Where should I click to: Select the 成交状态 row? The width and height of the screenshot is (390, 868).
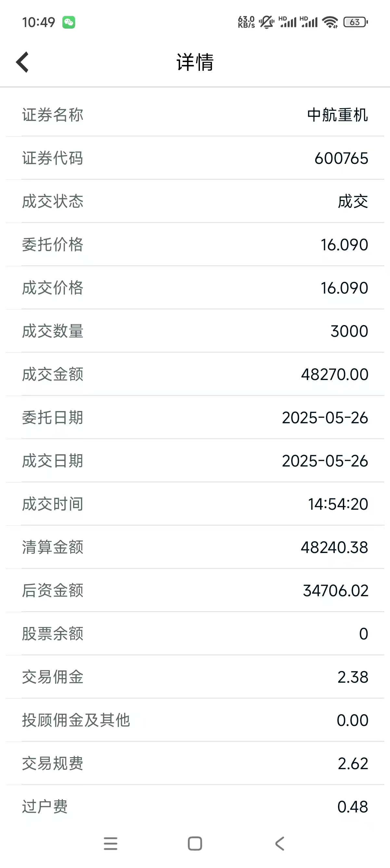(195, 202)
